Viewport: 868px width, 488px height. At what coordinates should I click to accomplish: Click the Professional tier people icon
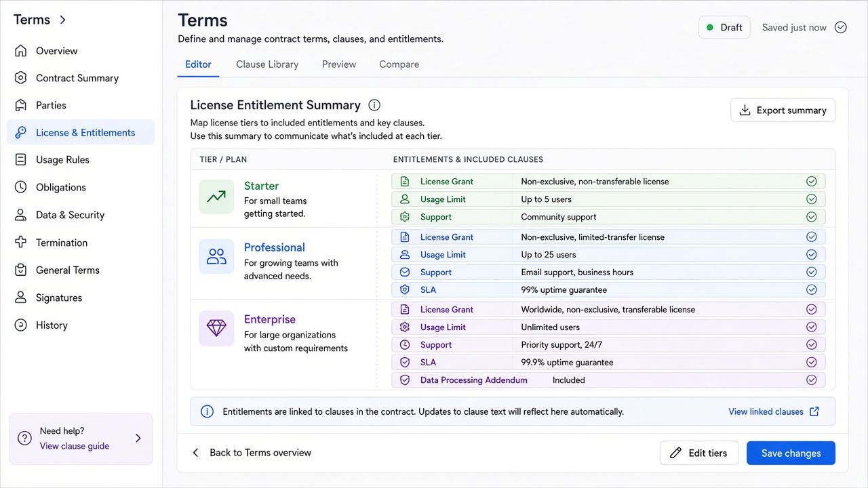click(216, 256)
